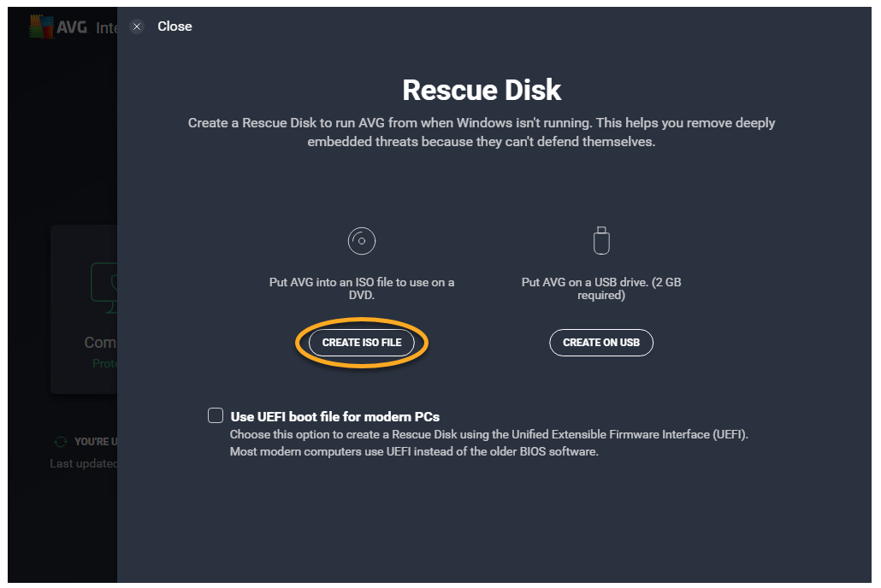Click the USB drive icon
Image resolution: width=881 pixels, height=588 pixels.
pos(601,241)
